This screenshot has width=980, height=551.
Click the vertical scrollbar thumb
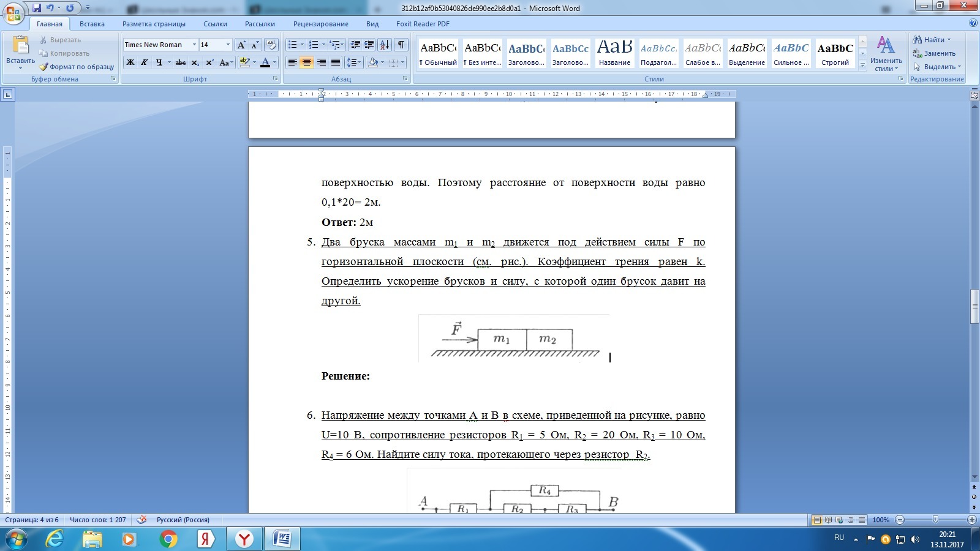[974, 305]
